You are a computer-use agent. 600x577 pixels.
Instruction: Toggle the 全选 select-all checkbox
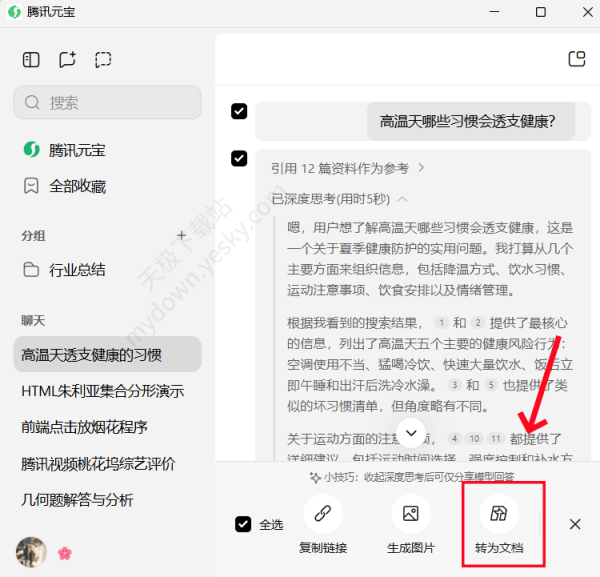[x=243, y=524]
